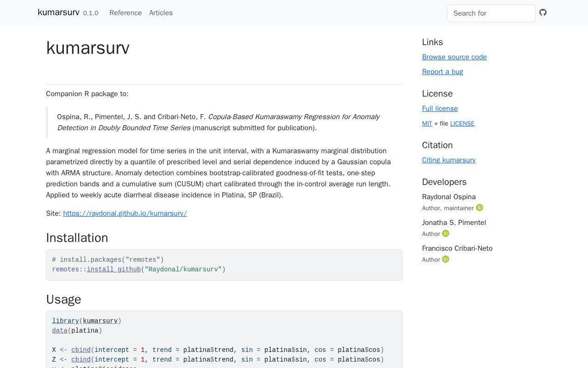The height and width of the screenshot is (368, 588).
Task: Open the LICENSE file link
Action: 462,123
